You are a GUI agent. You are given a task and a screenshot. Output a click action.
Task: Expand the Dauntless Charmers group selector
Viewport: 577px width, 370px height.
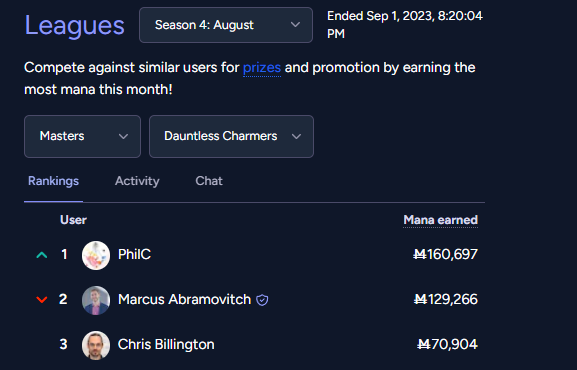click(x=231, y=137)
